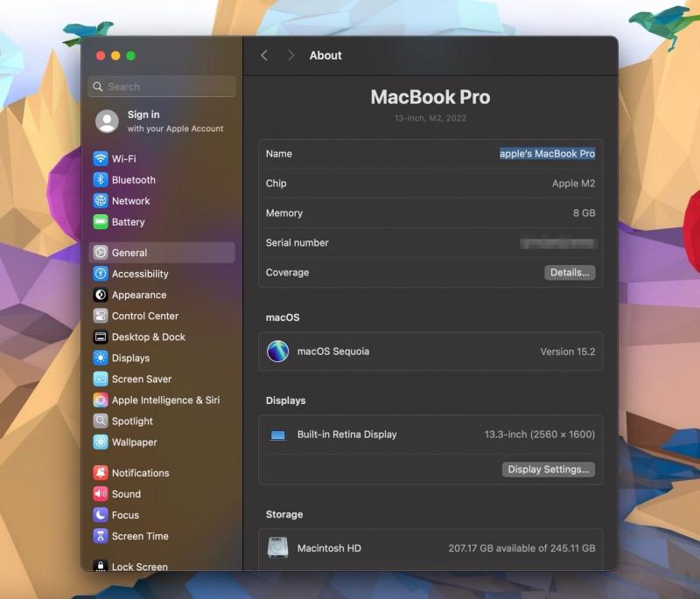Click the sidebar Search field
Image resolution: width=700 pixels, height=599 pixels.
pyautogui.click(x=162, y=87)
